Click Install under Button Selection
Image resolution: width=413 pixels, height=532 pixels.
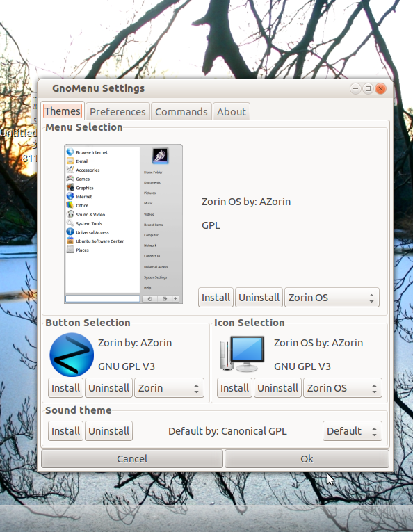pos(65,388)
